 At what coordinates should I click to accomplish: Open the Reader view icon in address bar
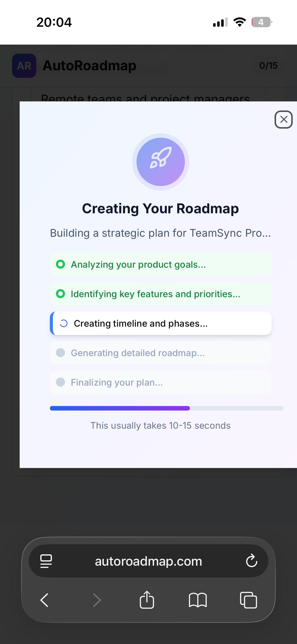coord(46,561)
